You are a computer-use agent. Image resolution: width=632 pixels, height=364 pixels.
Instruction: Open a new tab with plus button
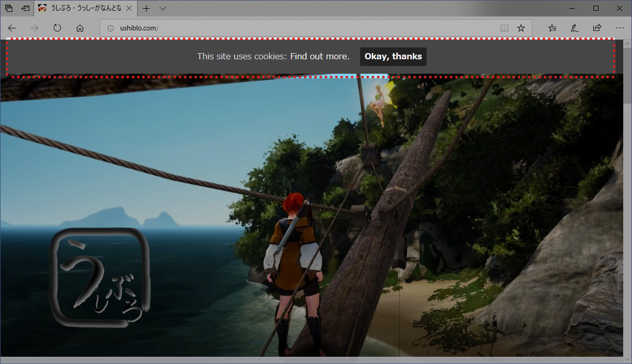click(147, 8)
